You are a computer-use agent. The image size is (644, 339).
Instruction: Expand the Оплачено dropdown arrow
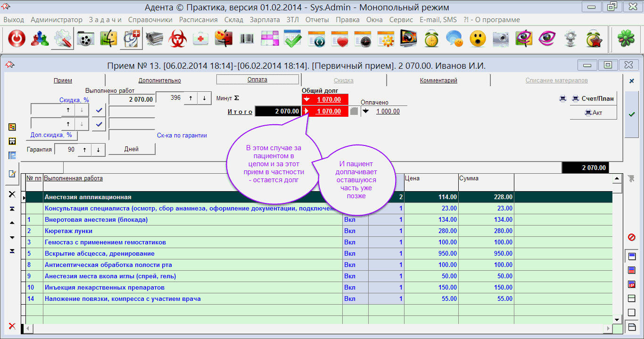(x=365, y=112)
